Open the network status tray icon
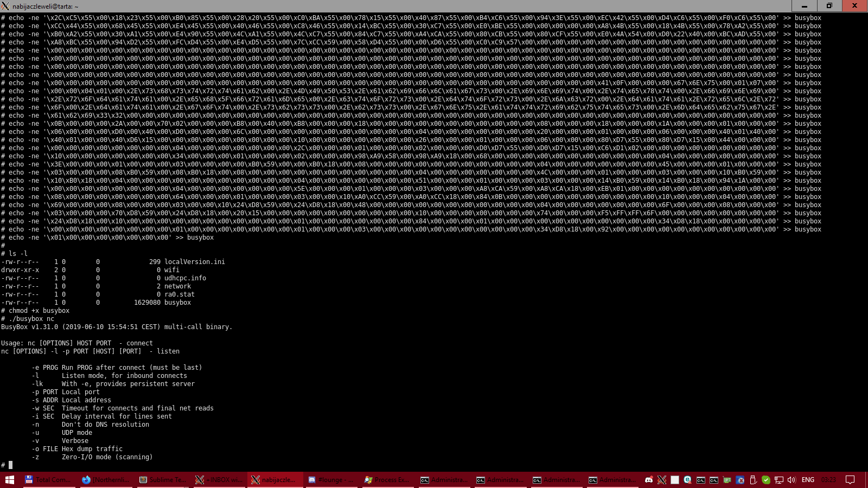The width and height of the screenshot is (868, 488). (779, 480)
